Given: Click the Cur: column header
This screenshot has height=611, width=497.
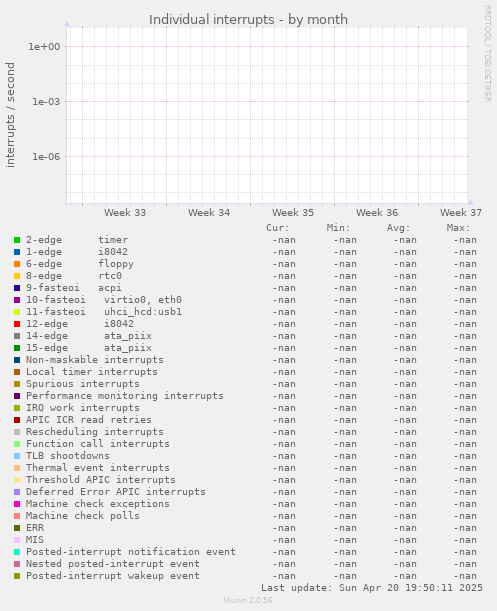Looking at the screenshot, I should click(278, 228).
